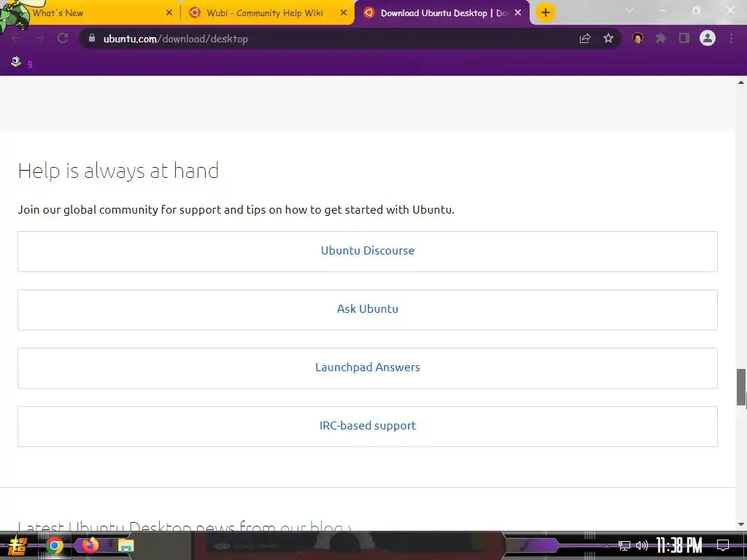Viewport: 747px width, 560px height.
Task: Open the volume speaker tray icon
Action: tap(642, 545)
